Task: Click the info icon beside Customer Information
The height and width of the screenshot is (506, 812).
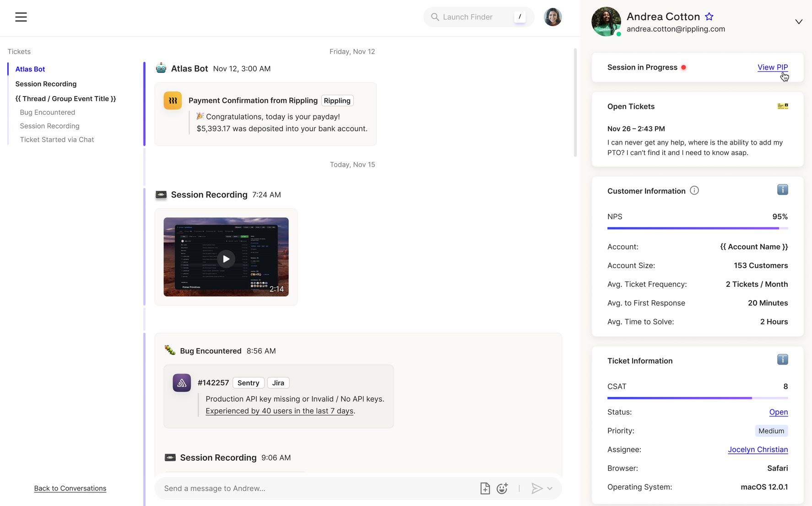Action: [694, 190]
